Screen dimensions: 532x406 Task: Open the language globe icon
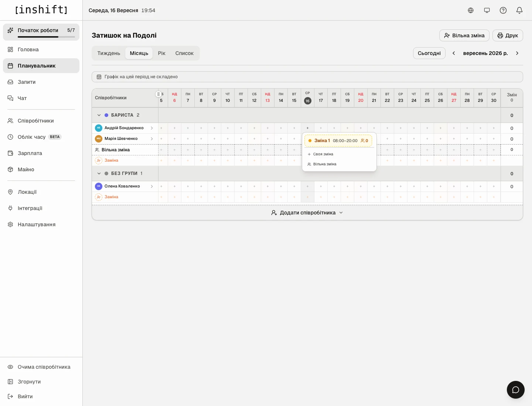[471, 10]
